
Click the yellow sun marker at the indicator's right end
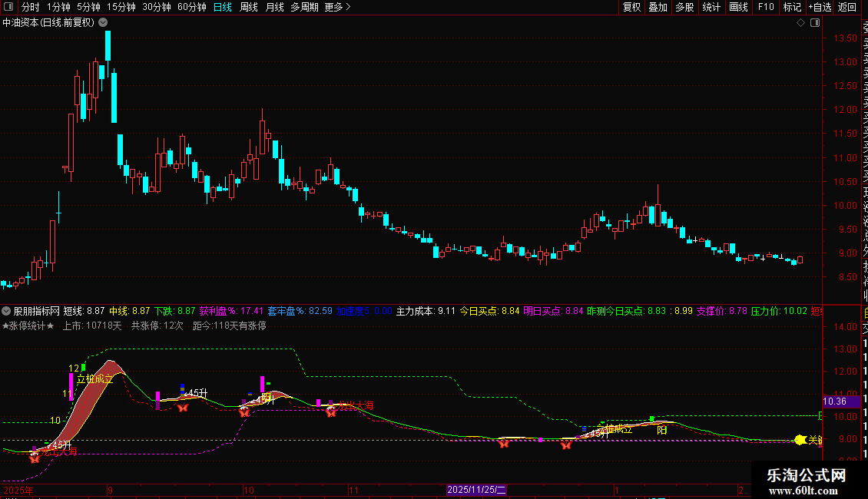(800, 440)
